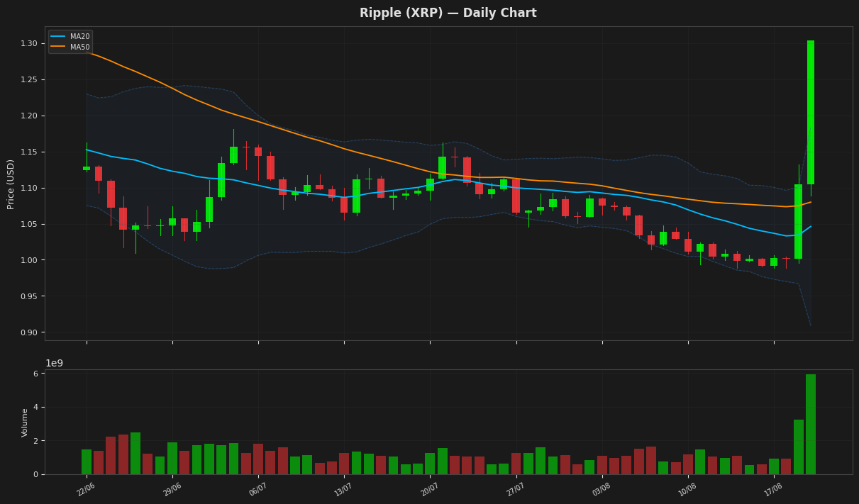Image resolution: width=859 pixels, height=504 pixels.
Task: Click the first green candle above 22/06
Action: tap(87, 168)
